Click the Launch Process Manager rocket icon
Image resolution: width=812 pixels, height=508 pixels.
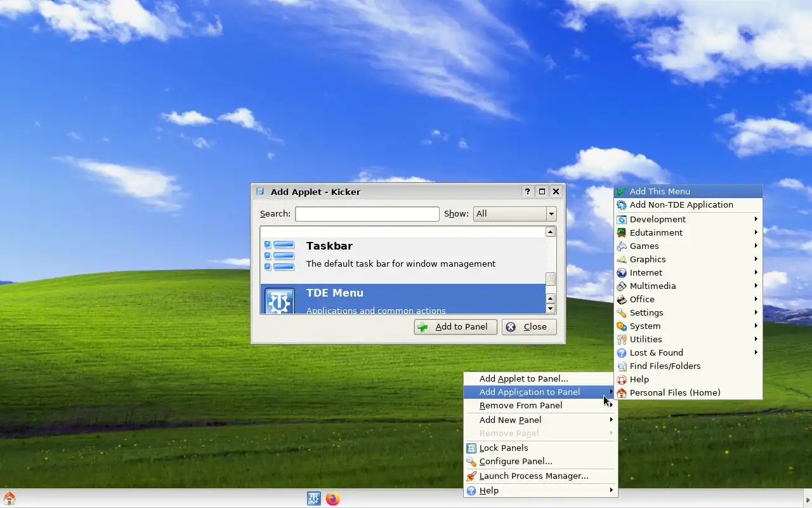tap(471, 476)
